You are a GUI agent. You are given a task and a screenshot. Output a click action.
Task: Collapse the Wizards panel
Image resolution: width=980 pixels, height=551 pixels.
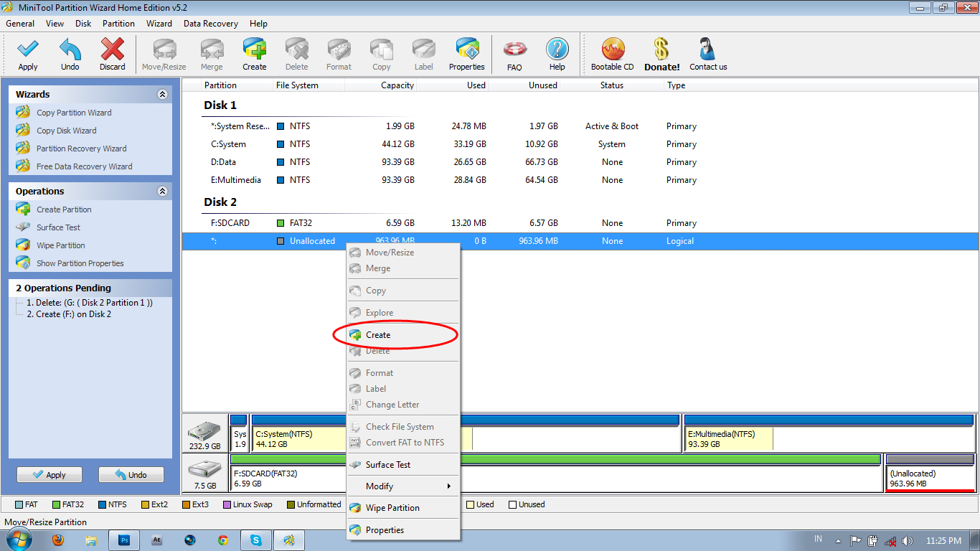[x=162, y=94]
